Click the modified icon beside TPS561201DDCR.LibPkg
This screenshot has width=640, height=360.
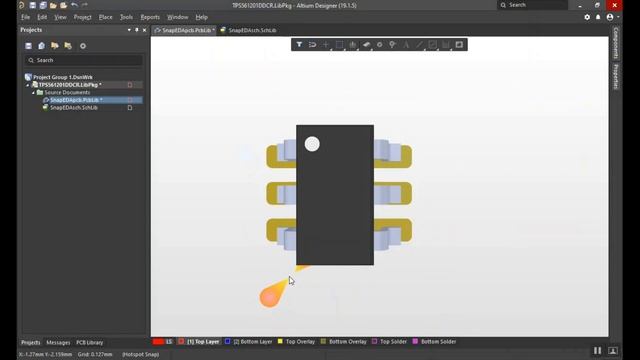pos(130,85)
